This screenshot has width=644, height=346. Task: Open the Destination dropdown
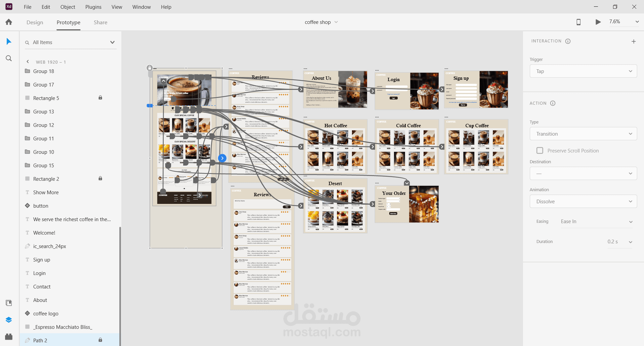pyautogui.click(x=583, y=173)
